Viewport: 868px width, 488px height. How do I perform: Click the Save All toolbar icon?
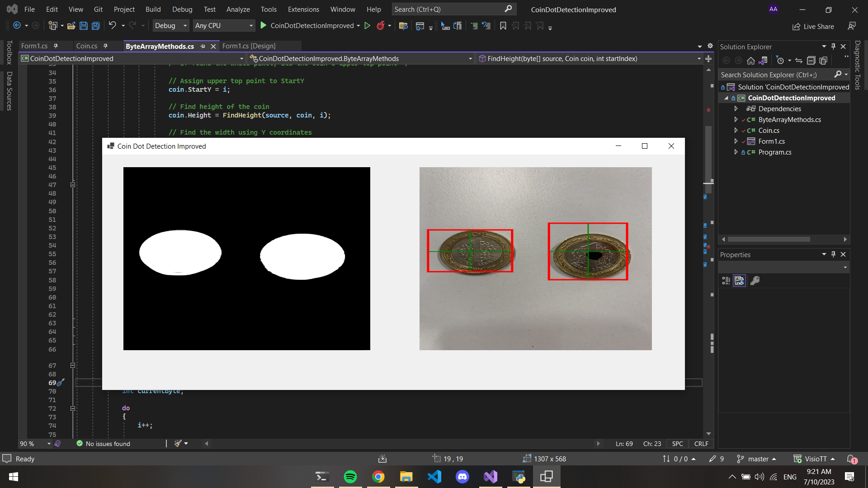click(96, 26)
